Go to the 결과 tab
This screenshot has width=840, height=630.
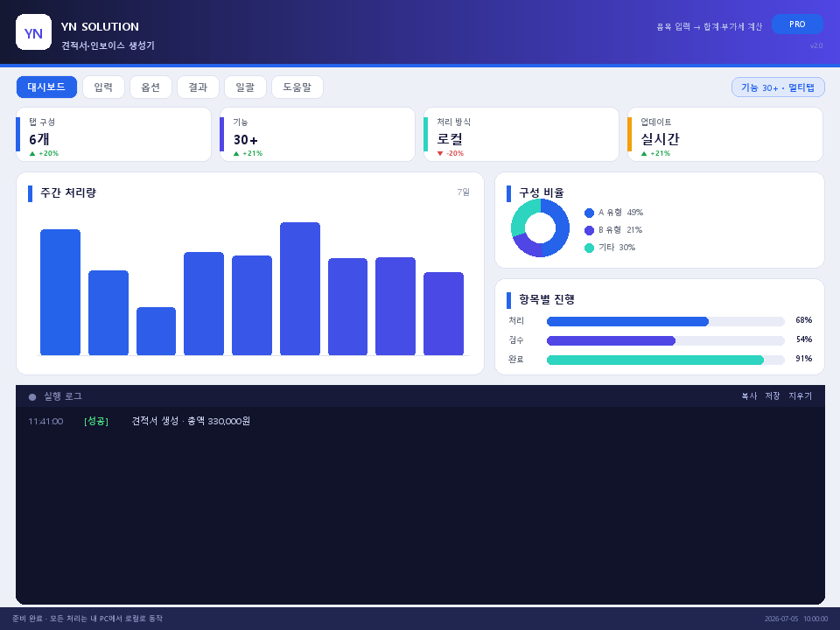click(x=198, y=87)
